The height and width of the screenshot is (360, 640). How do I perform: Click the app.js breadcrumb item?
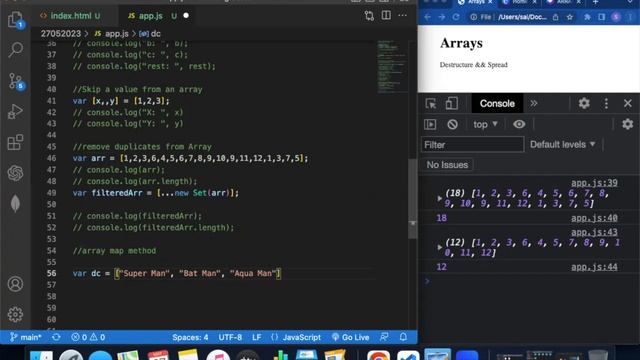[111, 34]
